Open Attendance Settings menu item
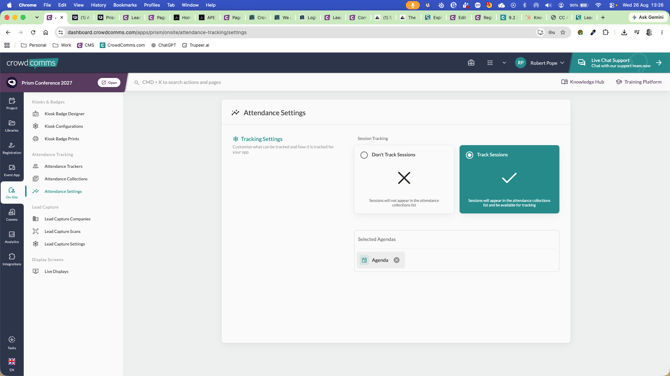Screen dimensions: 670x376 pos(63,191)
